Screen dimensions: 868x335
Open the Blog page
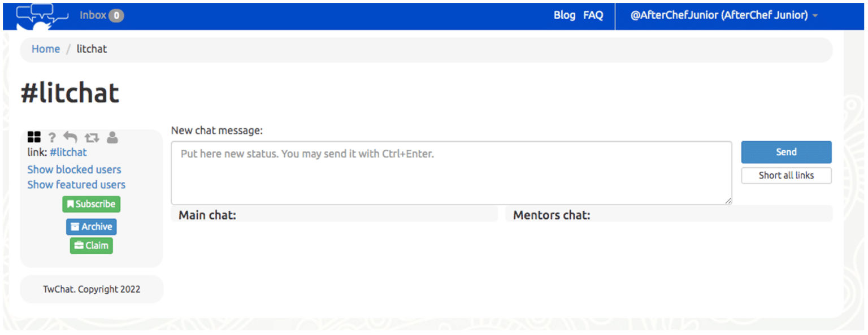click(564, 15)
